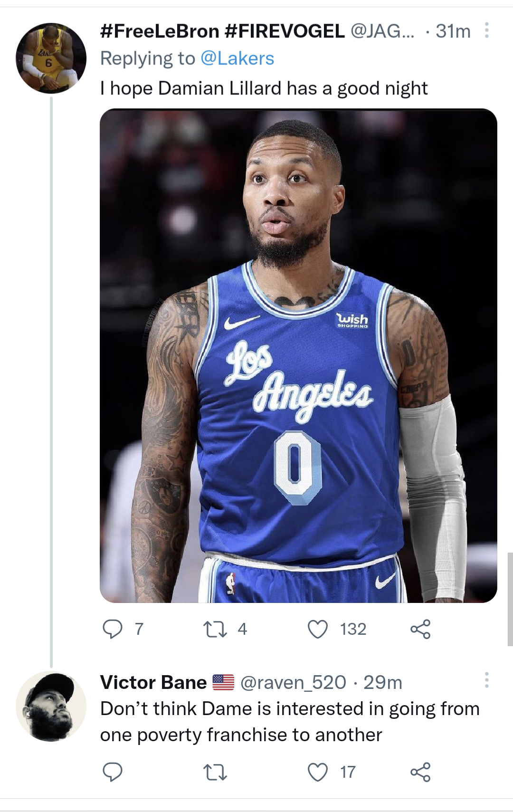Open the reply composer for the Lillard tweet

(x=114, y=629)
